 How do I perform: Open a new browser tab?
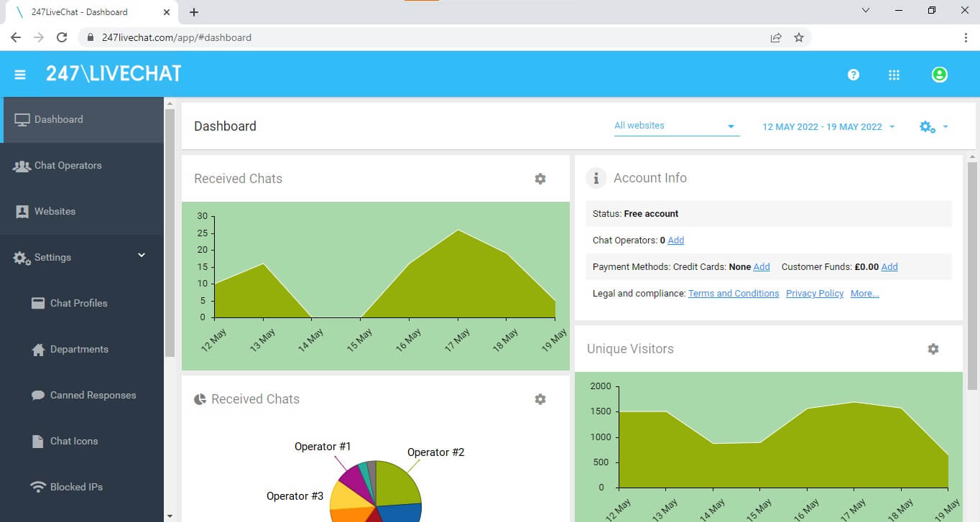(194, 12)
